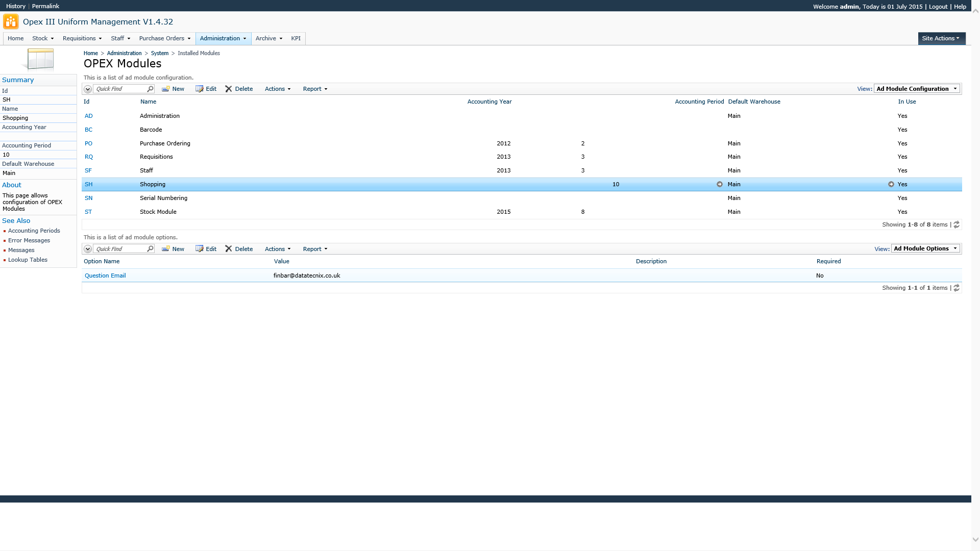980x551 pixels.
Task: Click the New icon in modules toolbar
Action: coord(166,89)
